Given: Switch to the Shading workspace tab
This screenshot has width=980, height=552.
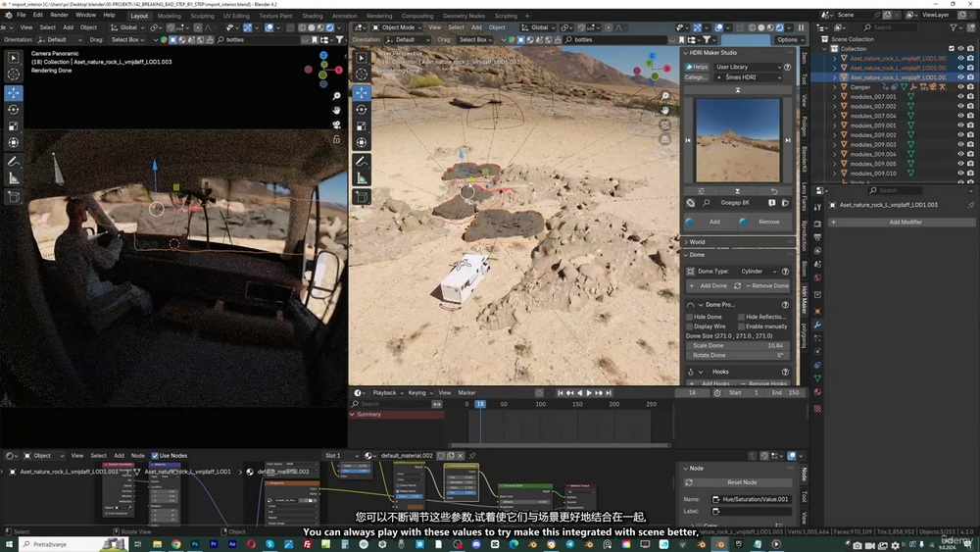Looking at the screenshot, I should [313, 16].
